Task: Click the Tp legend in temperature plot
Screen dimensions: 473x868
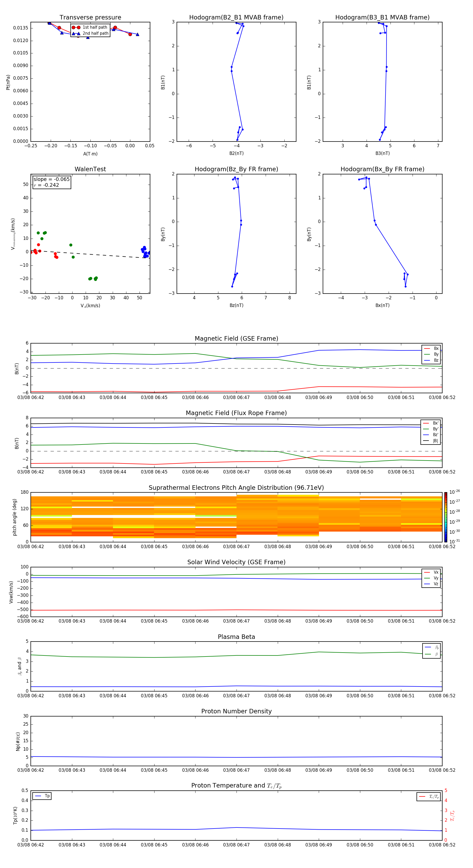Action: pos(42,796)
